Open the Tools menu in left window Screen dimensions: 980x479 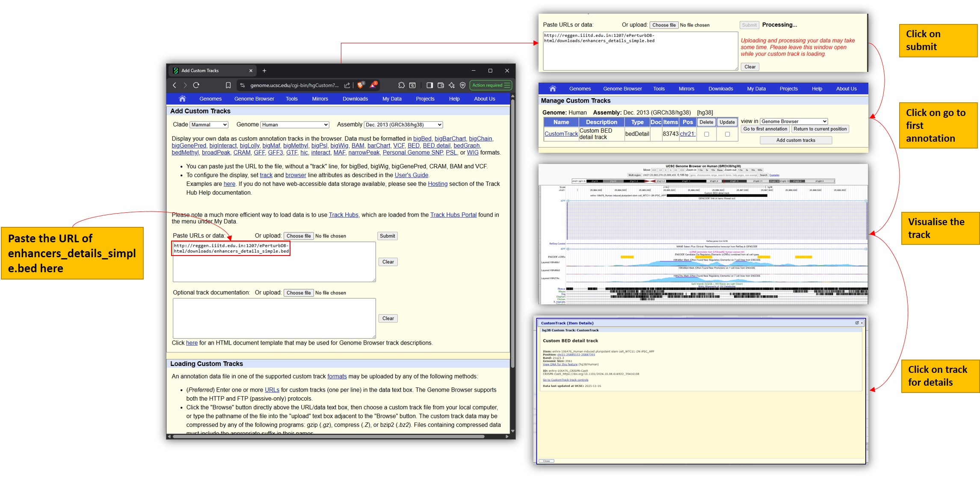291,99
